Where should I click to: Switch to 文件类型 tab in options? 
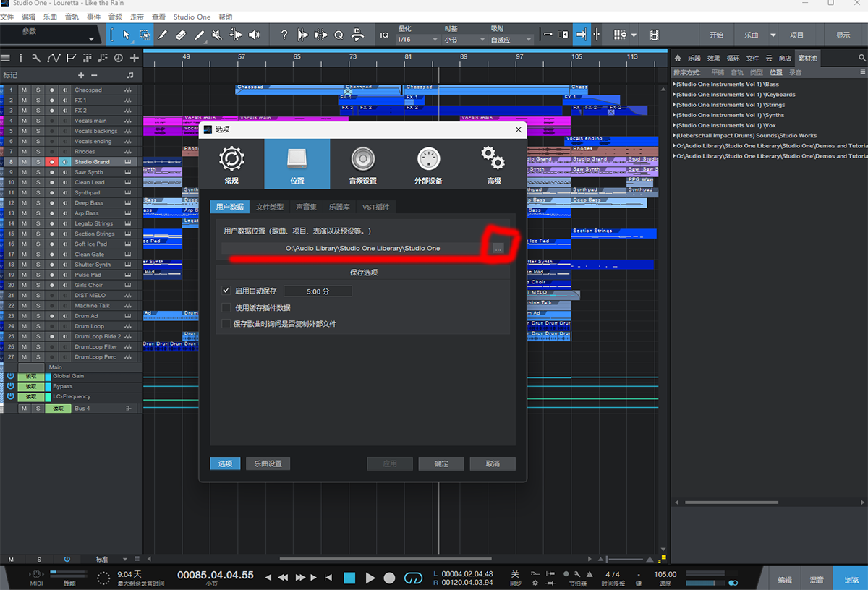click(x=269, y=207)
